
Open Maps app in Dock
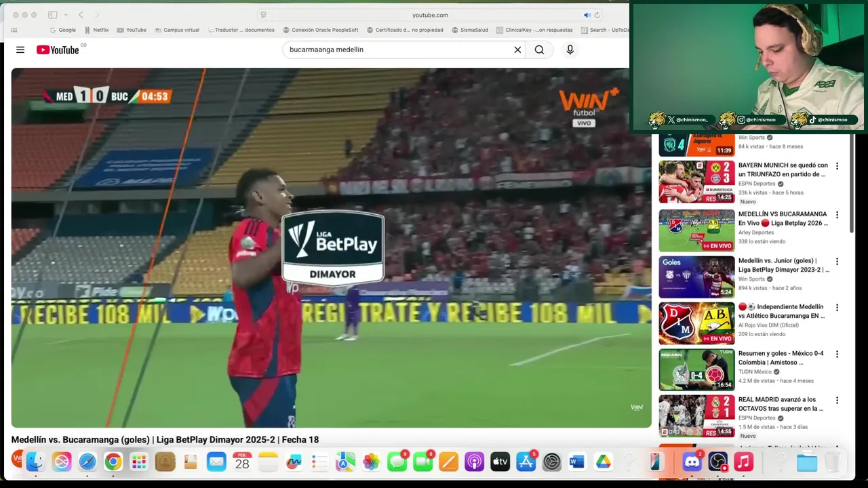pos(345,462)
